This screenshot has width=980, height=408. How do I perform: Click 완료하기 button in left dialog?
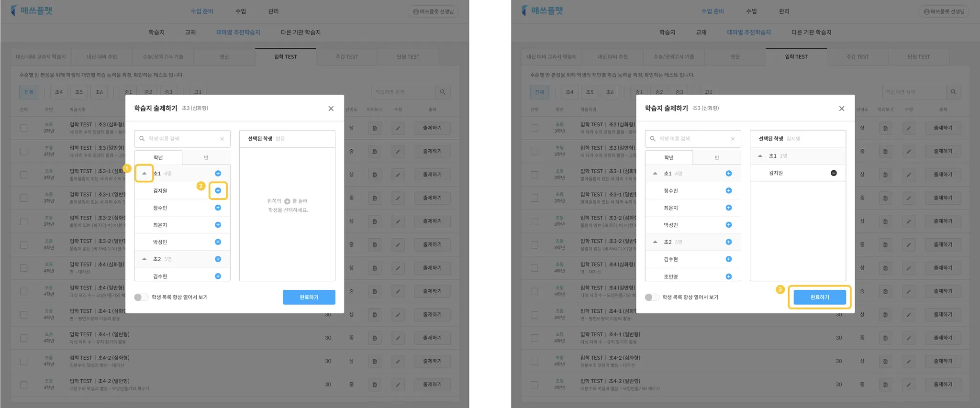pos(309,297)
